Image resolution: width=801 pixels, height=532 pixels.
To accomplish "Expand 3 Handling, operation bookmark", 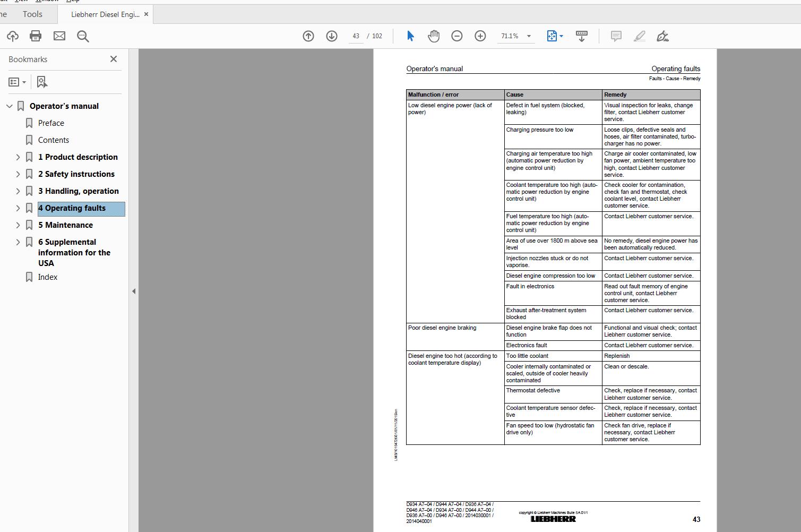I will (x=18, y=191).
